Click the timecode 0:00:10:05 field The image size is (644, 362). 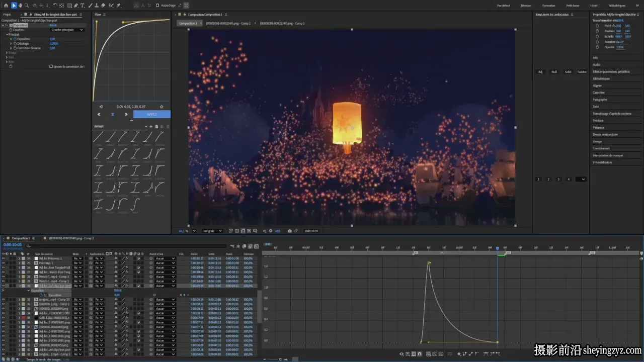pos(13,245)
